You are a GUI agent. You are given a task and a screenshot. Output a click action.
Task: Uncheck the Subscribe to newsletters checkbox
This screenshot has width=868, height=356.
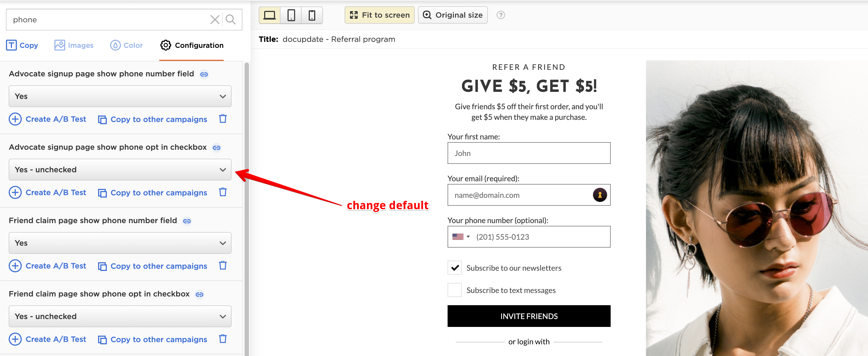454,267
